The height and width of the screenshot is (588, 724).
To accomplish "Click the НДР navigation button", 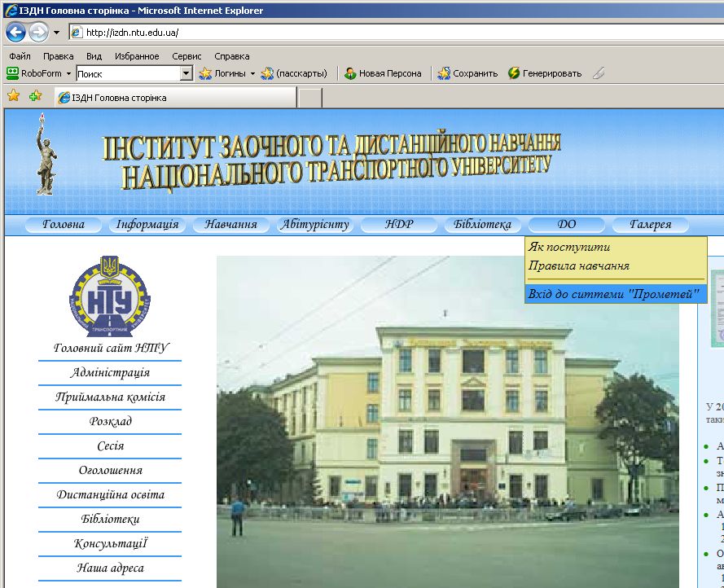I will pos(399,225).
